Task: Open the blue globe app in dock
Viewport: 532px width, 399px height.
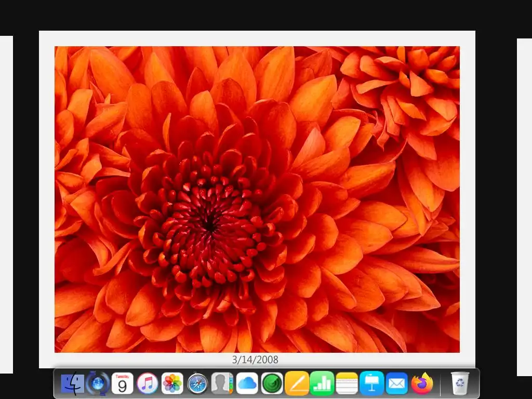Action: (x=98, y=384)
